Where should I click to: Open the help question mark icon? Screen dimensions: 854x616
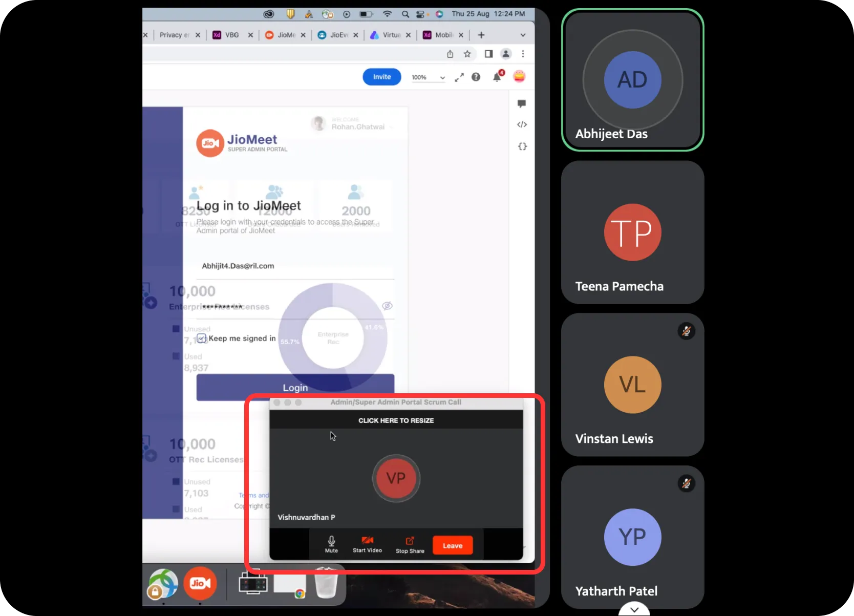pos(476,77)
